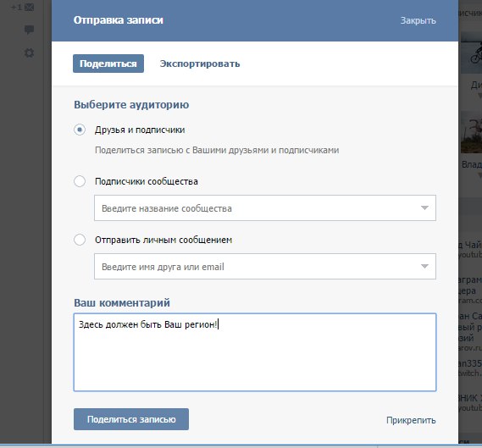Click the Отправка записи dialog title
This screenshot has height=448, width=482.
(x=119, y=20)
